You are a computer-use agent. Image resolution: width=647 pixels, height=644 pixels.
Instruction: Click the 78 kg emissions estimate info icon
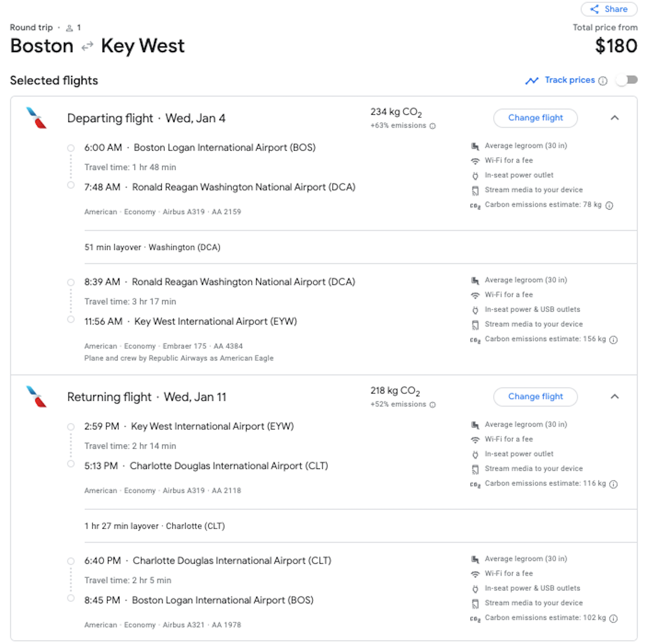609,205
